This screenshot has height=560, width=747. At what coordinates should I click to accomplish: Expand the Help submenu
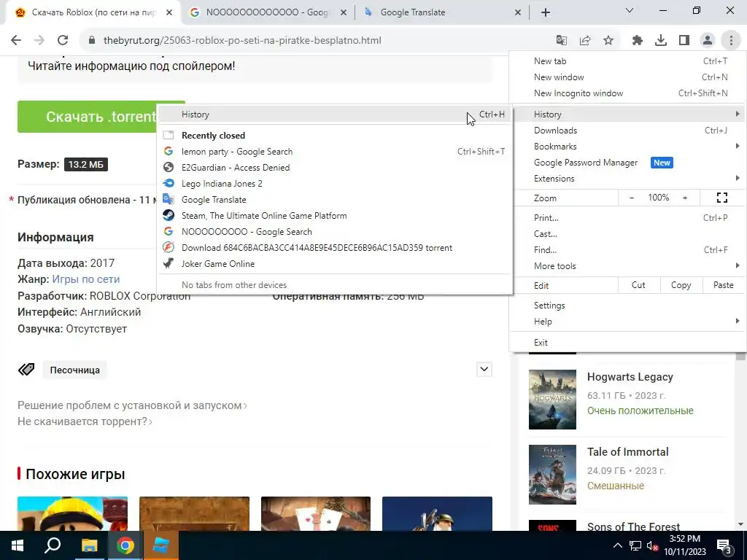point(627,322)
